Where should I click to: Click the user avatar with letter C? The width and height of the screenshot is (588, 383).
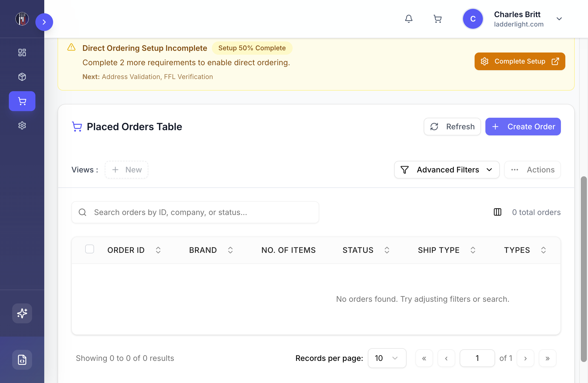tap(473, 19)
